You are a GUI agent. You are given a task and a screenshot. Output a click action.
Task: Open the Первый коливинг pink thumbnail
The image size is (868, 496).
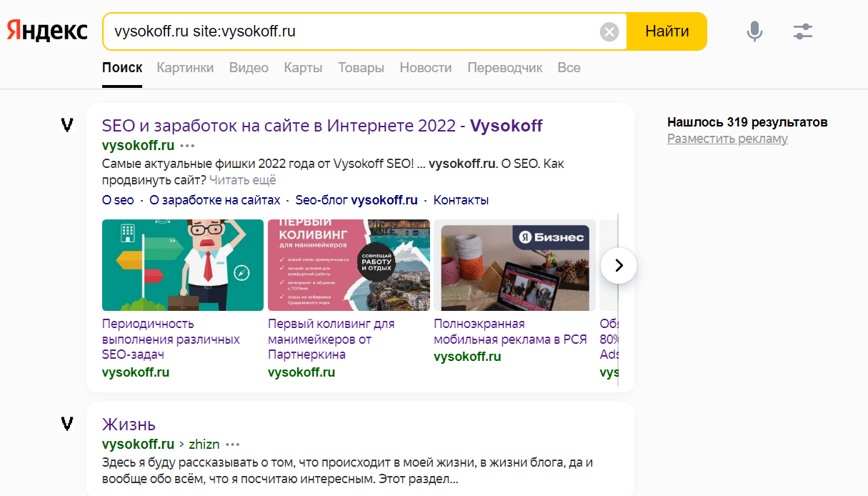(349, 265)
